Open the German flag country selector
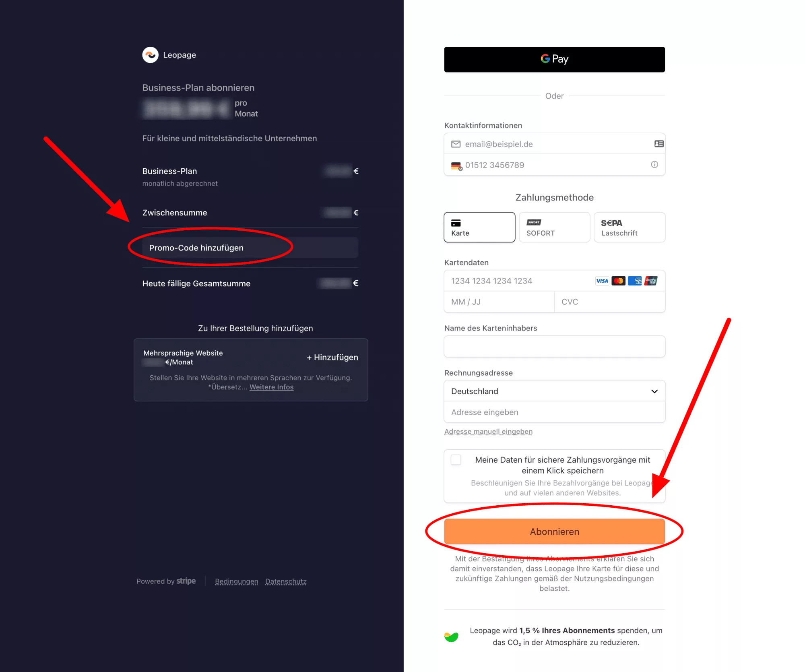The width and height of the screenshot is (805, 672). [456, 165]
